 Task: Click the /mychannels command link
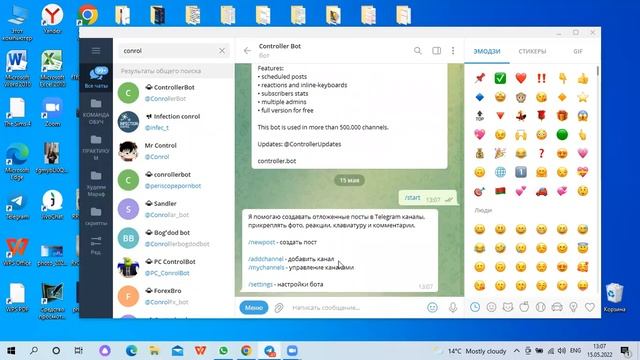tap(266, 267)
